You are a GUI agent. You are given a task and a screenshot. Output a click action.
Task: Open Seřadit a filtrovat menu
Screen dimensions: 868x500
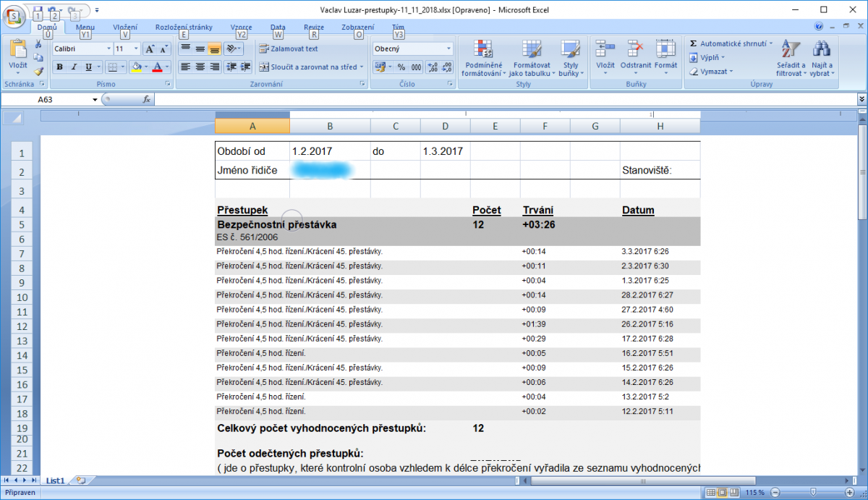[x=791, y=58]
